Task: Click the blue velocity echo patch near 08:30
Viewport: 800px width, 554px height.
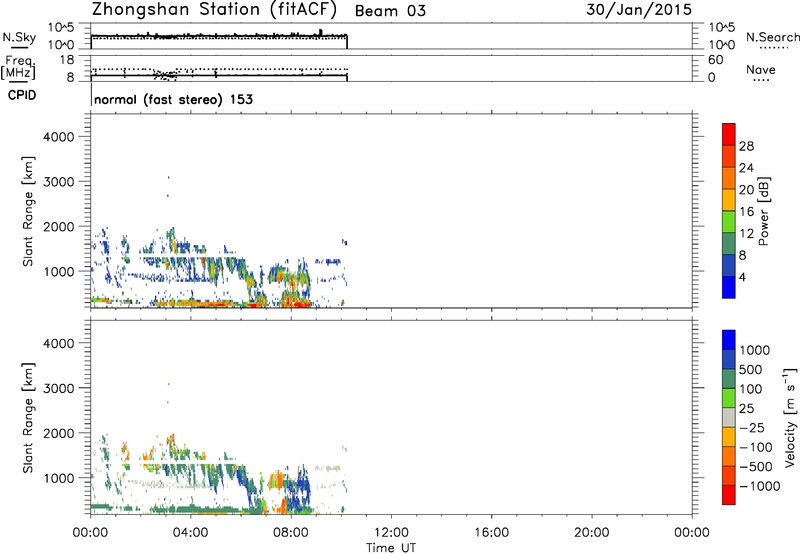Action: click(x=302, y=485)
